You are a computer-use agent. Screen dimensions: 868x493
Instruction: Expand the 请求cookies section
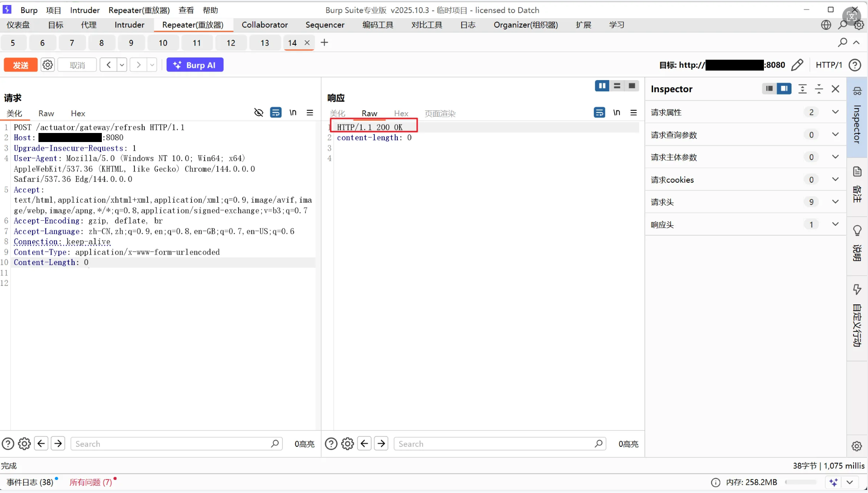(745, 180)
